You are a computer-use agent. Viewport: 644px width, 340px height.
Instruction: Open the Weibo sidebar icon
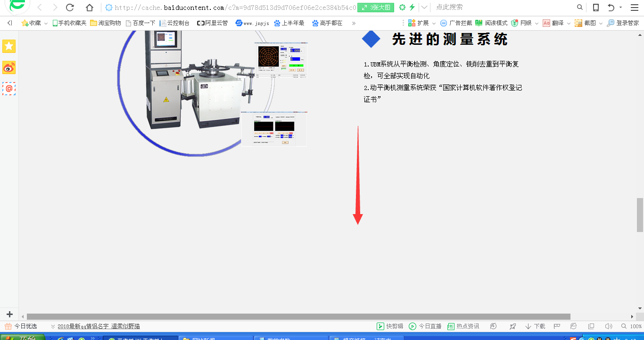click(x=9, y=67)
